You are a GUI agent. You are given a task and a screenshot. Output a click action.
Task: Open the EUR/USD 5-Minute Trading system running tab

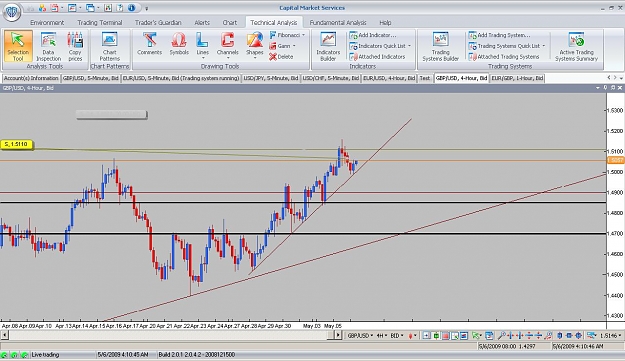click(x=181, y=78)
